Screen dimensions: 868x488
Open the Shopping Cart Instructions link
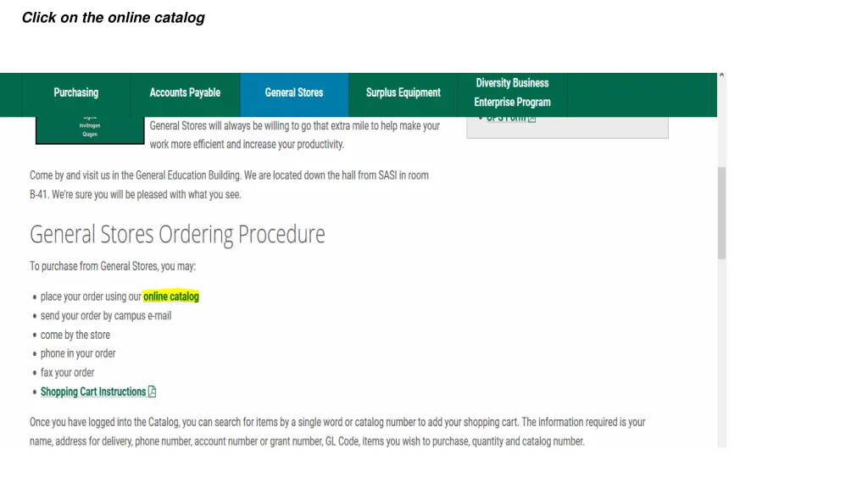(x=93, y=391)
